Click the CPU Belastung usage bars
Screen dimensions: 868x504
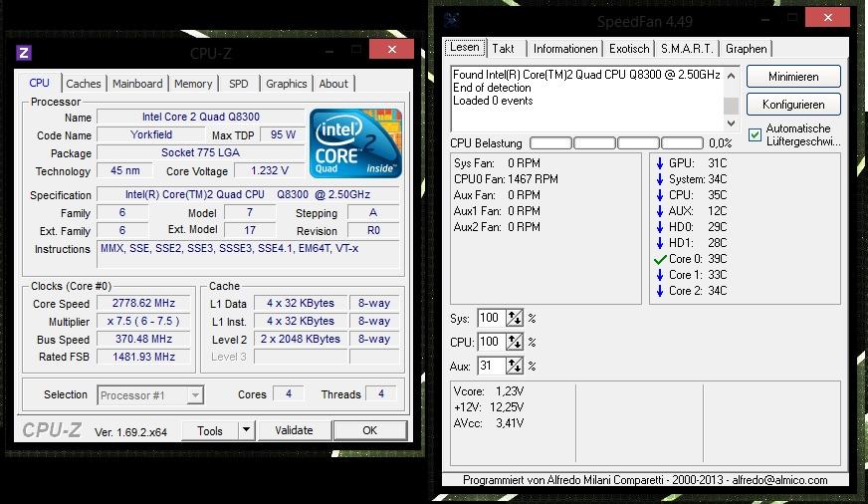click(617, 143)
